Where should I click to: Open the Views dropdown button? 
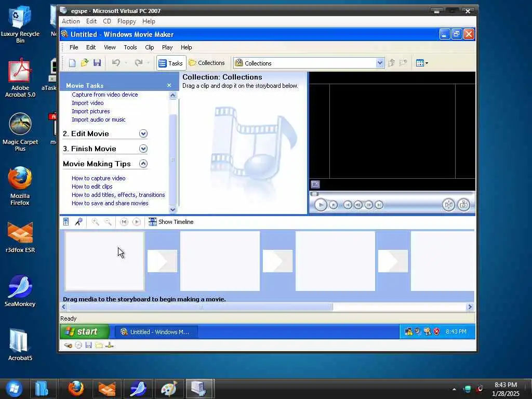[x=422, y=63]
